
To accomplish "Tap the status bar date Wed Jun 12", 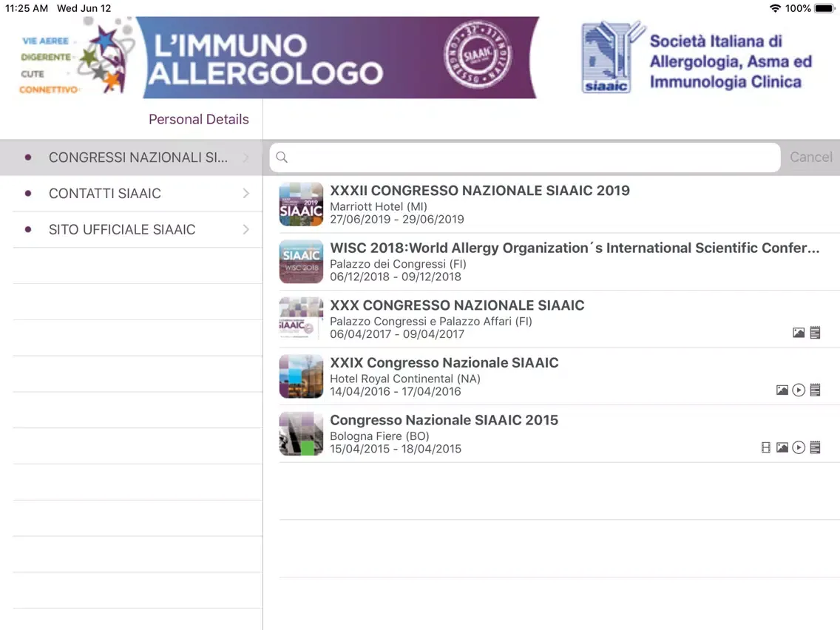I will click(x=84, y=8).
